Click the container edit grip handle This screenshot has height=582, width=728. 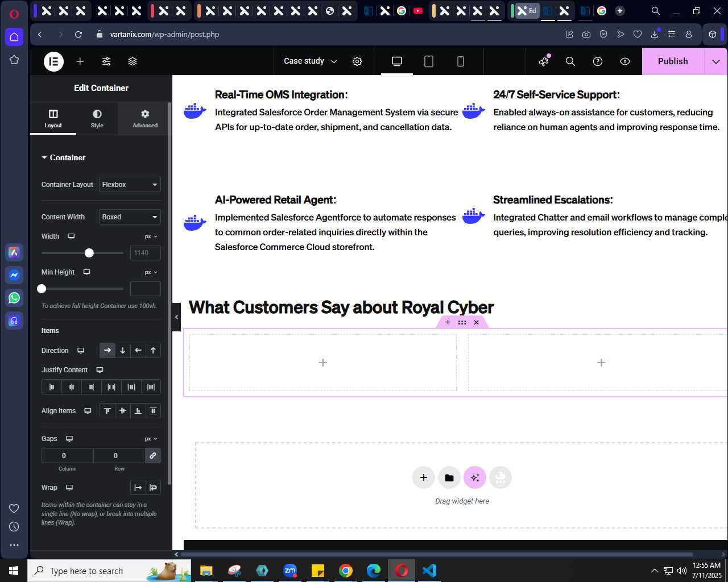[x=462, y=322]
